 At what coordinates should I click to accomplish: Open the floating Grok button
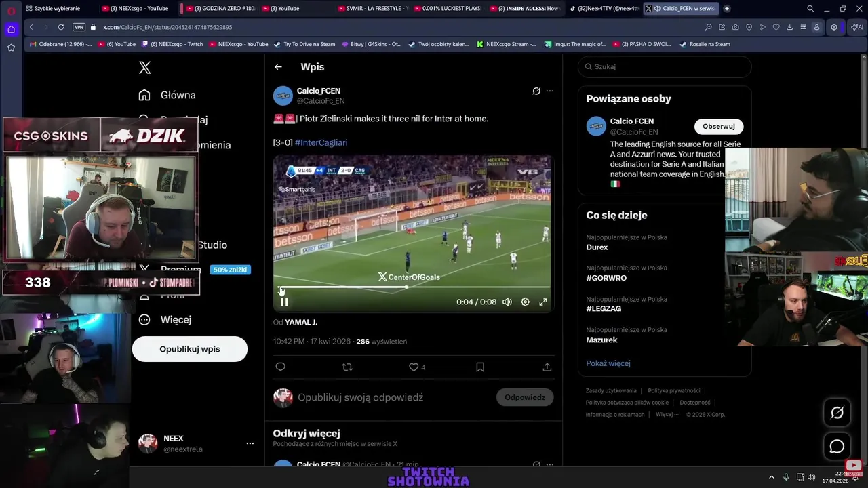pyautogui.click(x=837, y=413)
